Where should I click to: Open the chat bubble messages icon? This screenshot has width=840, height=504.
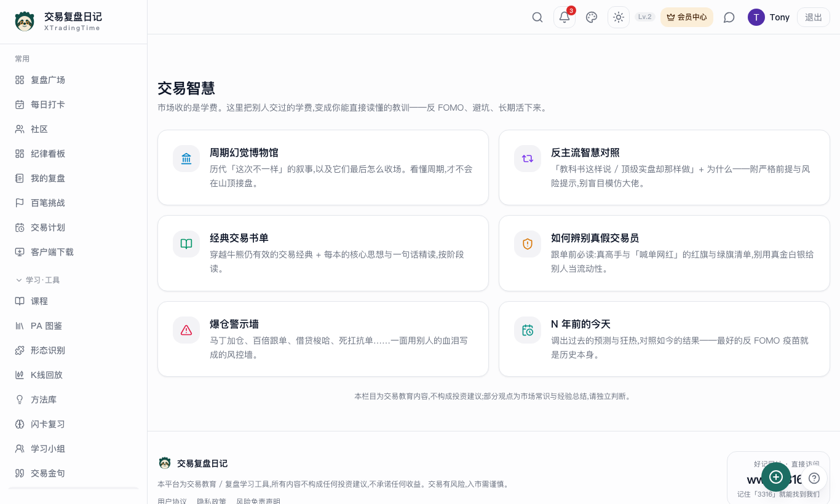click(x=729, y=17)
